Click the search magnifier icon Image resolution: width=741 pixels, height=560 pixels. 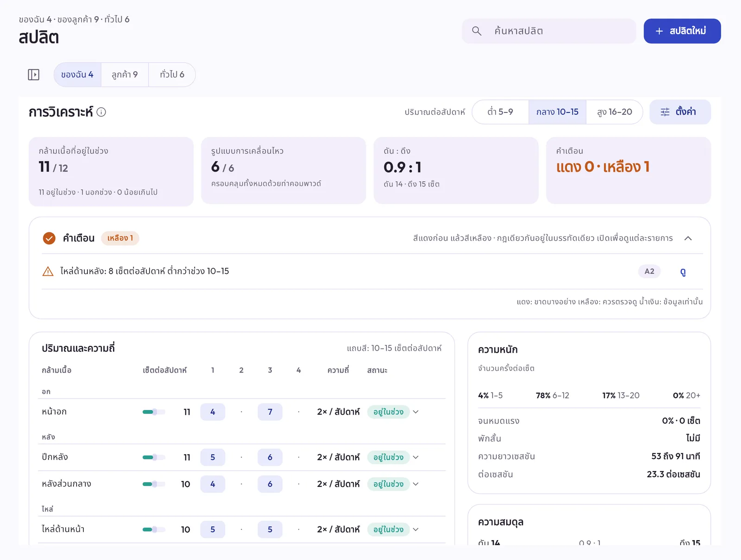(477, 31)
